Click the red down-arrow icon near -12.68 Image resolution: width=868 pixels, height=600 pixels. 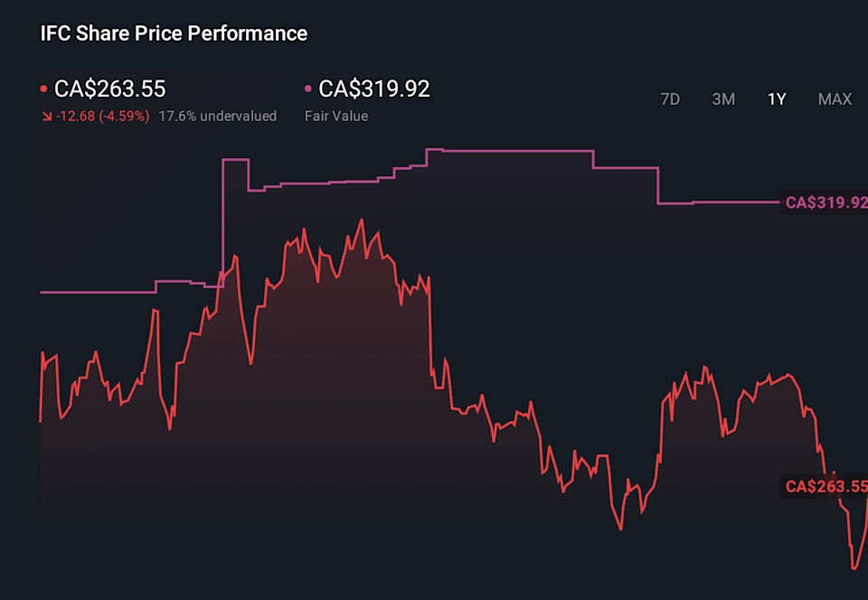46,117
